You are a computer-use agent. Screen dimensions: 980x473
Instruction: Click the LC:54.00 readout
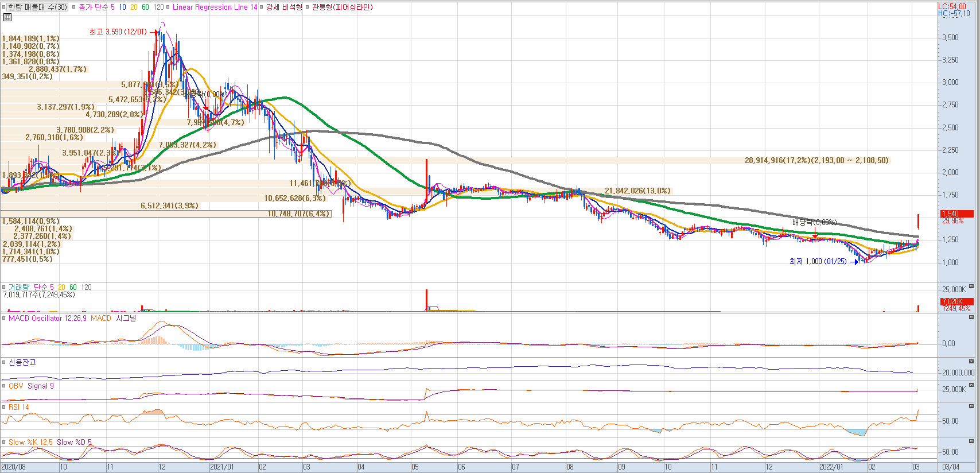click(x=952, y=6)
